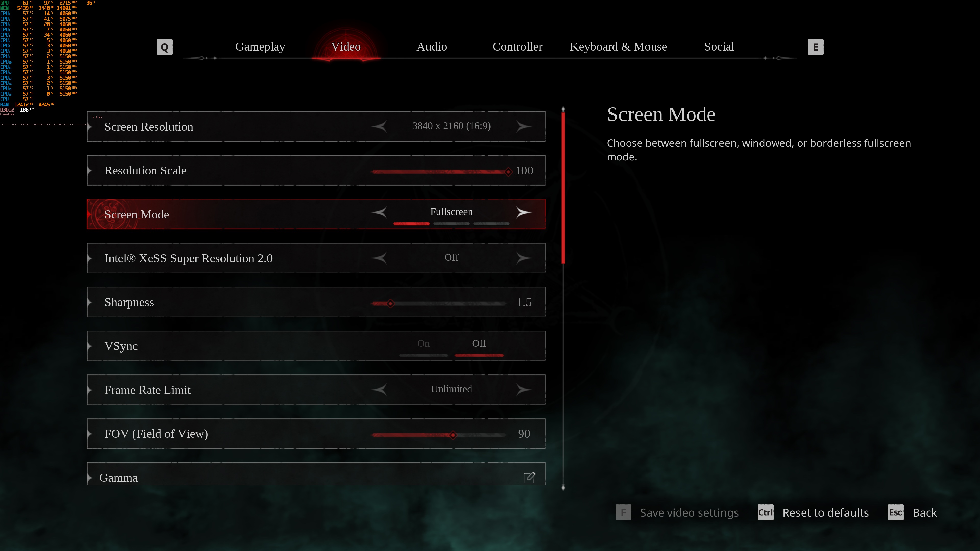Screen dimensions: 980x551
Task: Switch to Keyboard & Mouse tab
Action: click(x=618, y=47)
